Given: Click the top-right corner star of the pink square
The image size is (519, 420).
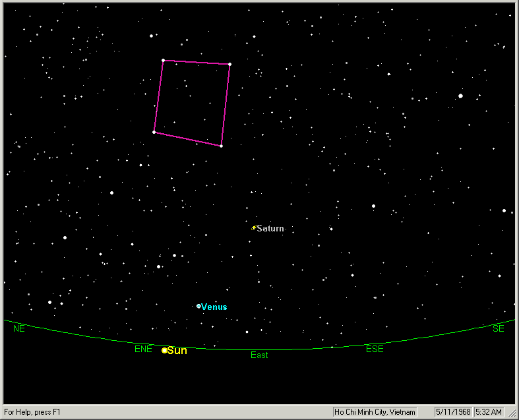Looking at the screenshot, I should (229, 64).
